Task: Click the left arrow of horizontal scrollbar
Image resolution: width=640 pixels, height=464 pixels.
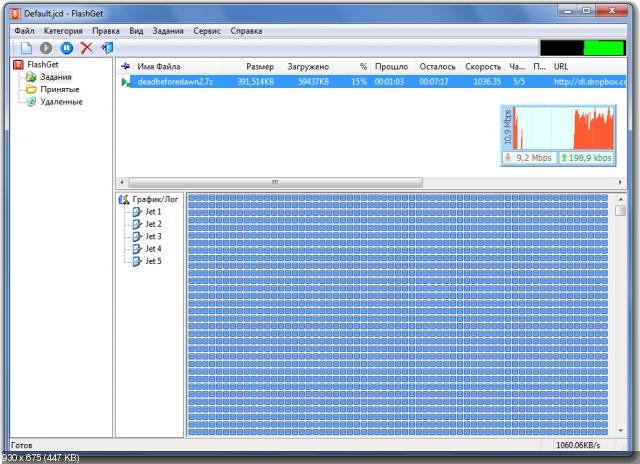Action: [x=122, y=182]
